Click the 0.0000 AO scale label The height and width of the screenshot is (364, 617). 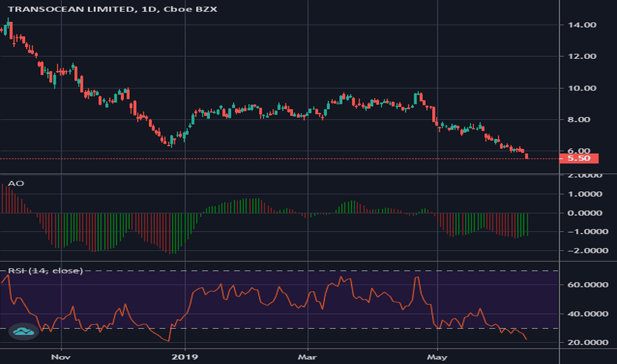tap(585, 213)
